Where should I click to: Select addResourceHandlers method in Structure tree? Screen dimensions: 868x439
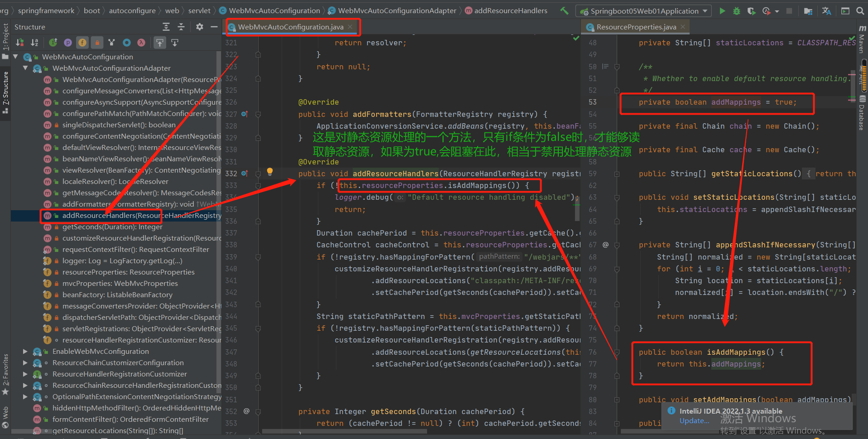click(116, 216)
